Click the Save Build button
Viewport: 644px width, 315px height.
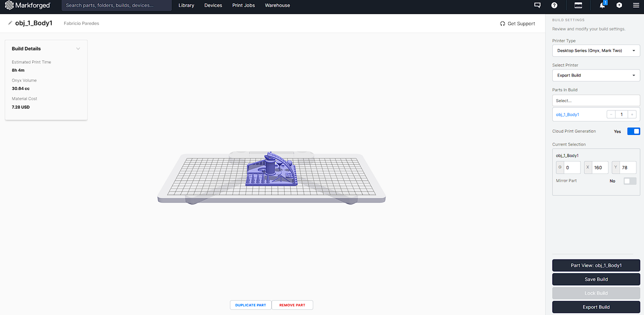pyautogui.click(x=596, y=279)
